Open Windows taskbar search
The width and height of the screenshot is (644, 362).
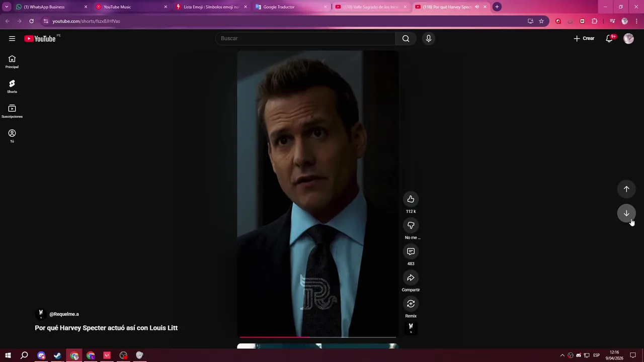click(24, 355)
